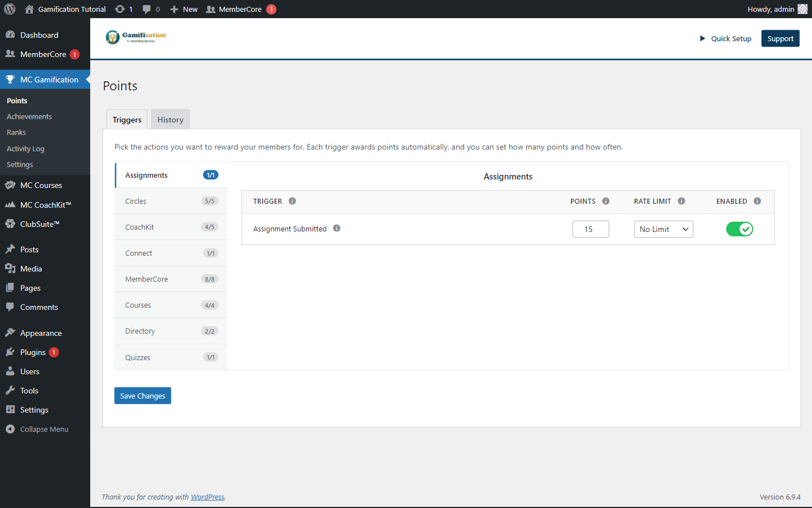Click the Plugins plug icon
812x508 pixels.
[10, 352]
